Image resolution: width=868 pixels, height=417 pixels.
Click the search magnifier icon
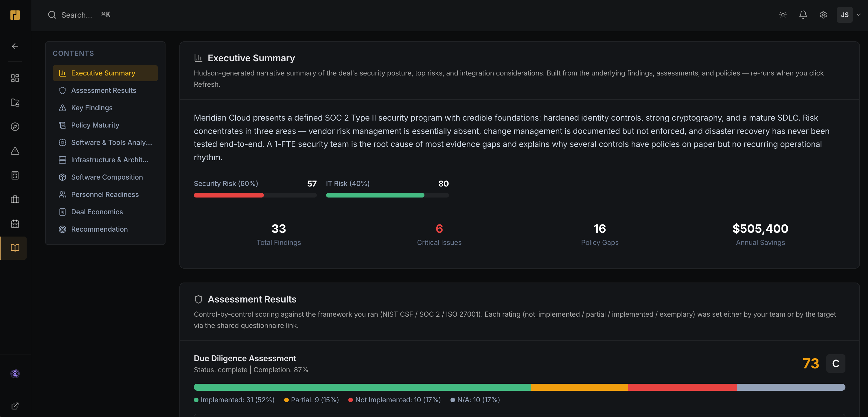[52, 15]
